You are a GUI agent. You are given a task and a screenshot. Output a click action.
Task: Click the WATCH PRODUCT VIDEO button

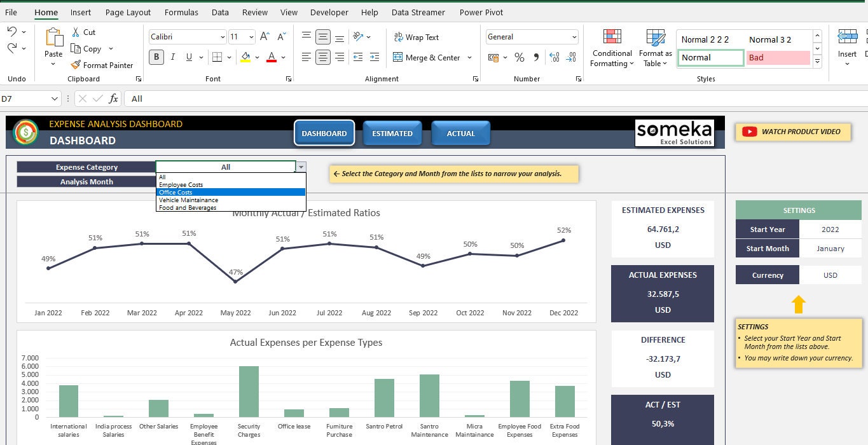(793, 132)
